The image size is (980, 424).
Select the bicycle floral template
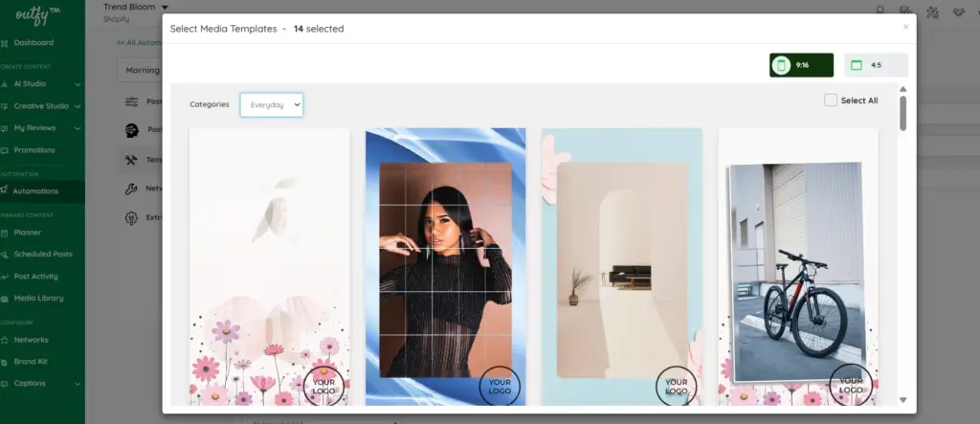(798, 267)
